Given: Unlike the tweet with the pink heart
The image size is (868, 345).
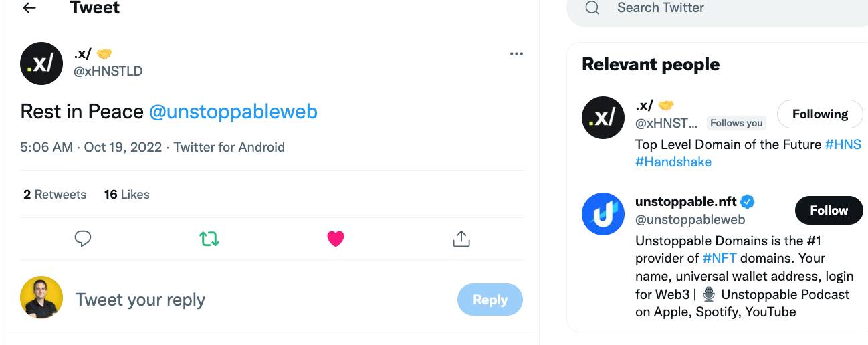Looking at the screenshot, I should 336,239.
